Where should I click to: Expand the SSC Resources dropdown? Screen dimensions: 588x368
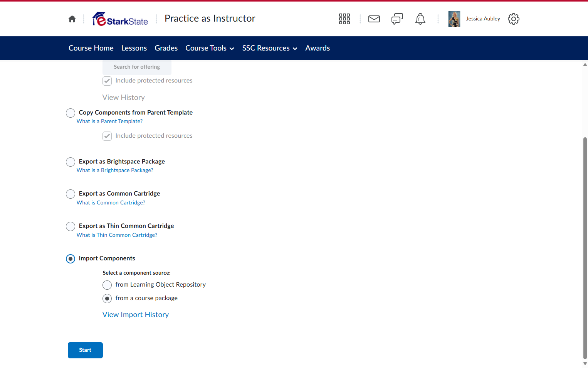pos(270,48)
